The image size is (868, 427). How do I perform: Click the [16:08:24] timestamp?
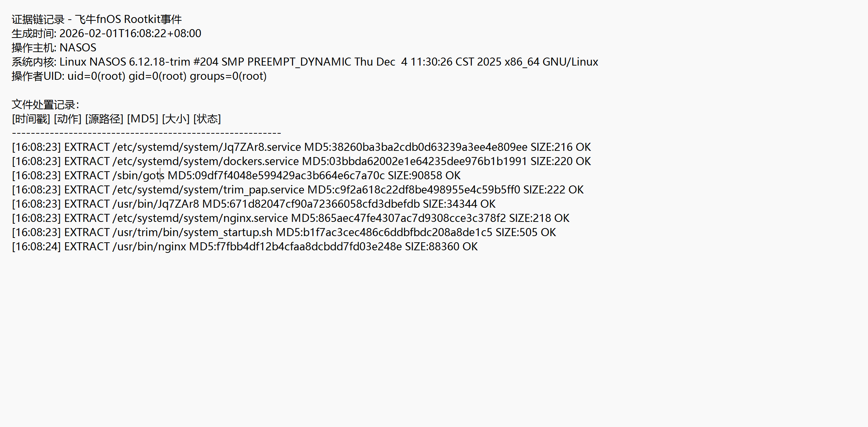tap(36, 247)
